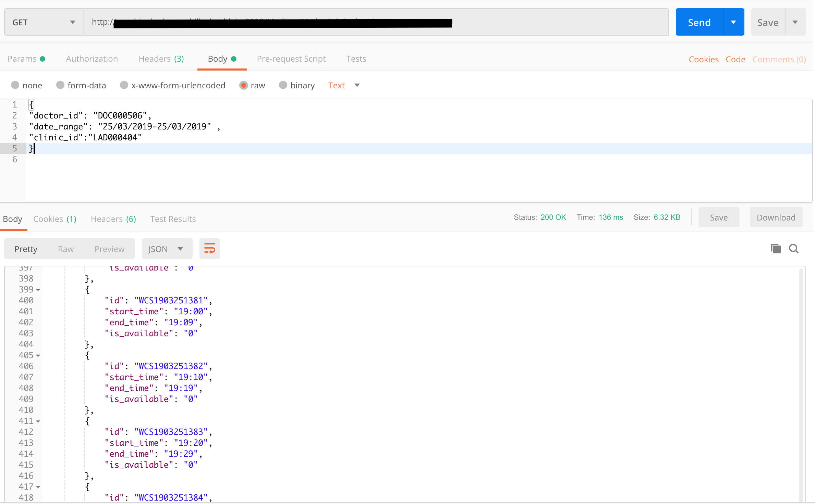Screen dimensions: 815x504
Task: Click the end_time value 19:29
Action: (x=181, y=454)
